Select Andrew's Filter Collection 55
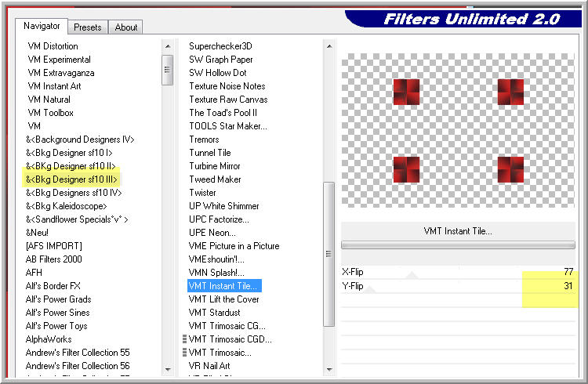Viewport: 588px width, 384px height. coord(78,353)
